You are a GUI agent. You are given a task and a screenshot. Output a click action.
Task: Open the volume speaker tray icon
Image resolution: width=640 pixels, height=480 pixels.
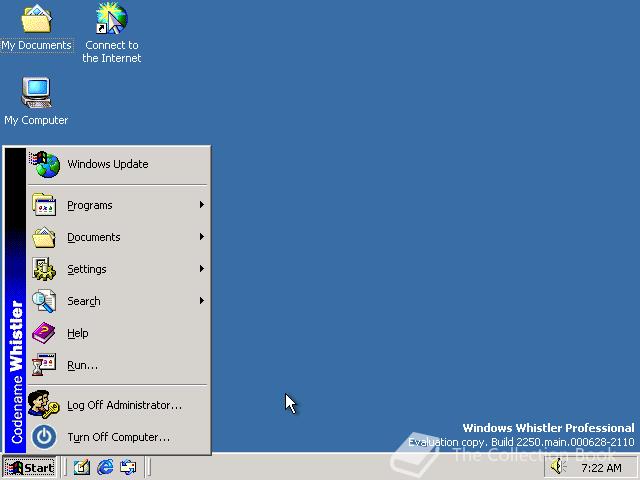558,467
